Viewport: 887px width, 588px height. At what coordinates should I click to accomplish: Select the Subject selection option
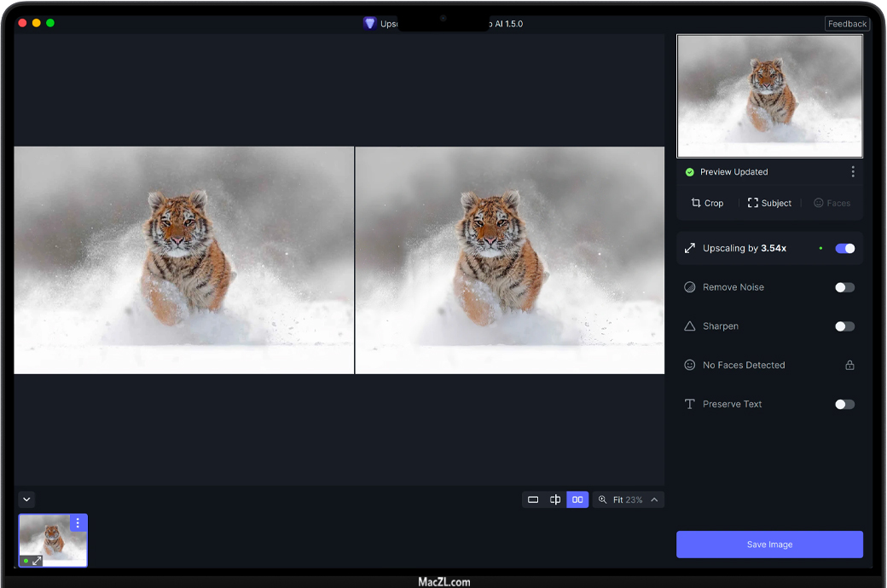point(769,203)
